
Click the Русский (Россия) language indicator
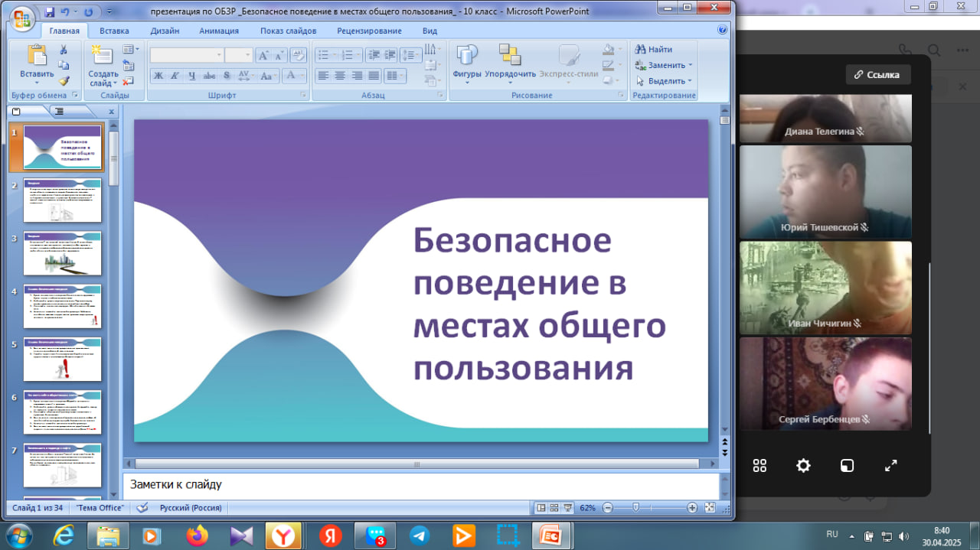click(x=191, y=507)
